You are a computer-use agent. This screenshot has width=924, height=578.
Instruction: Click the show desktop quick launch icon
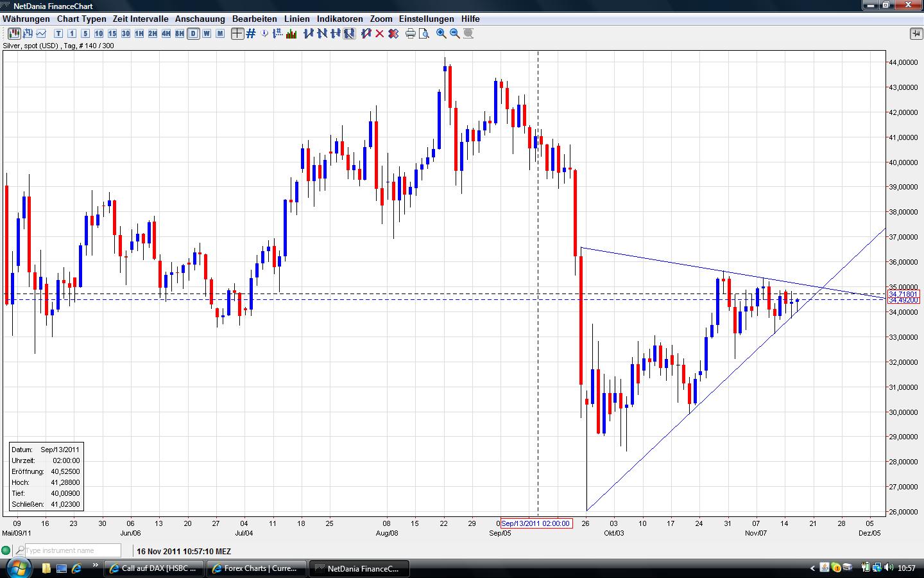point(62,568)
